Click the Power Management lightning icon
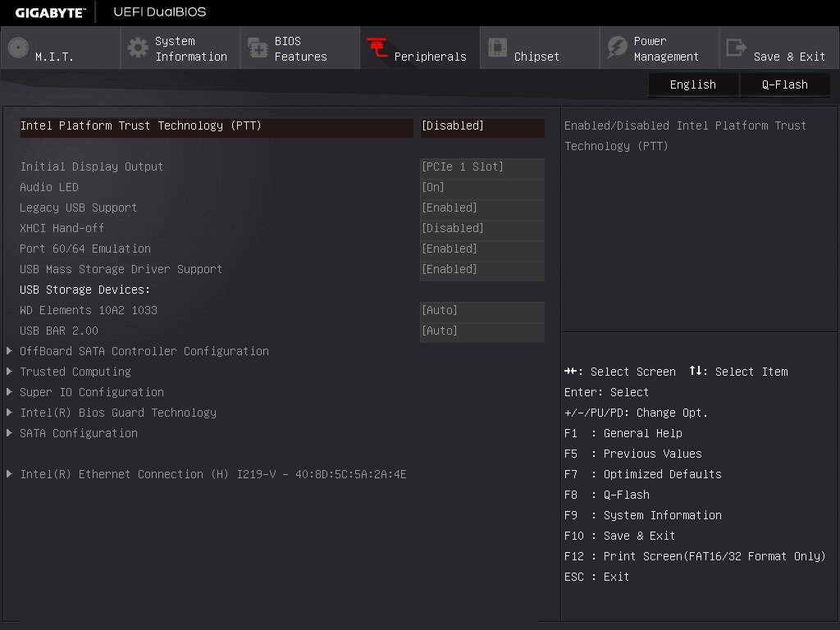This screenshot has width=840, height=630. (617, 48)
